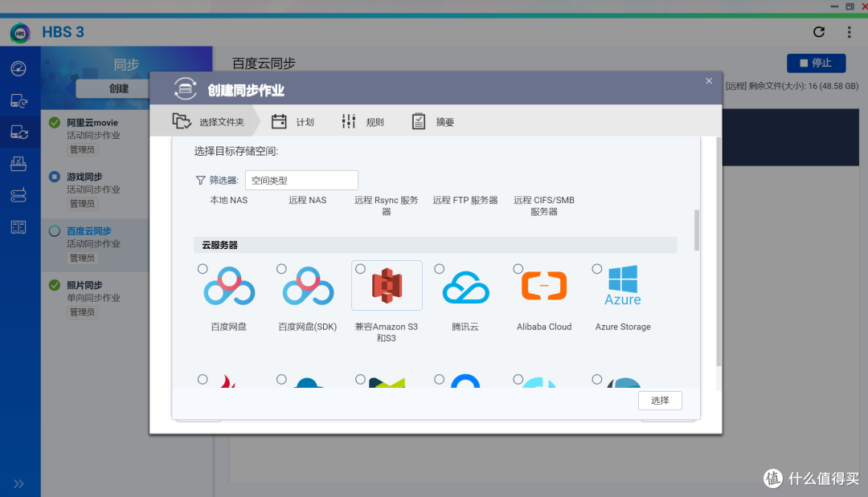This screenshot has height=497, width=868.
Task: Click the 停止 stop button
Action: 816,63
